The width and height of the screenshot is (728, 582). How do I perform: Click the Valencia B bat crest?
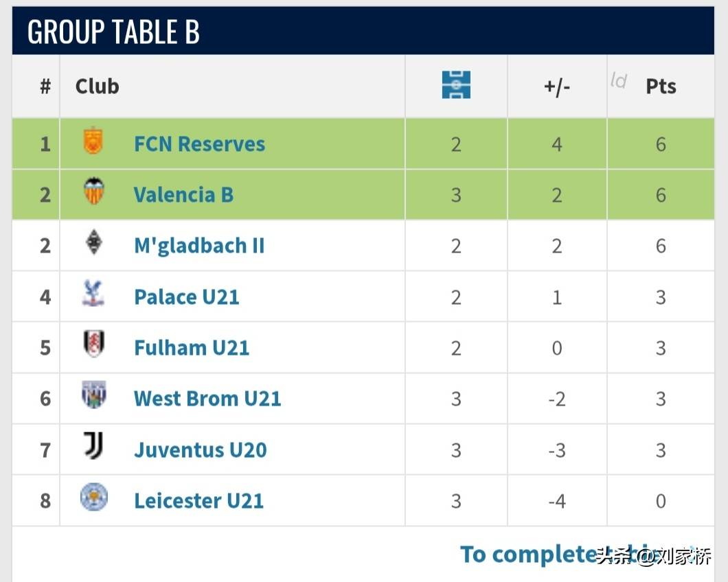click(93, 192)
